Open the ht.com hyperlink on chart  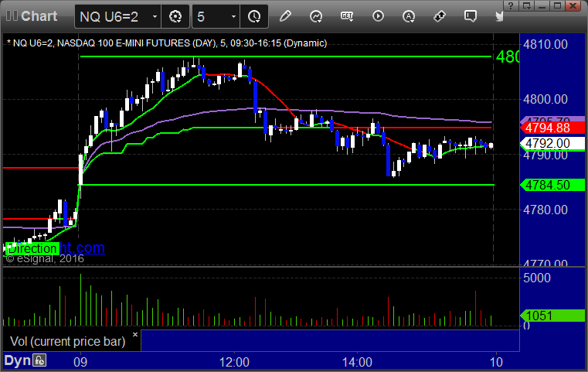coord(83,247)
